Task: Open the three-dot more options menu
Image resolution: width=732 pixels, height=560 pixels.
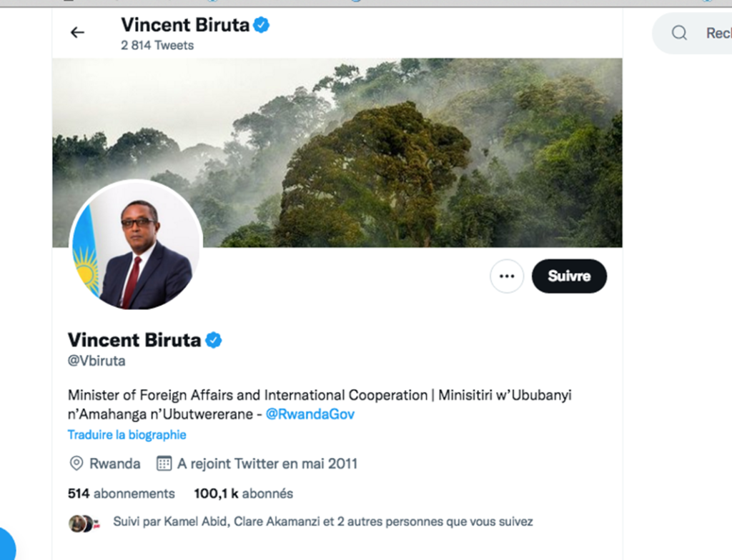Action: pyautogui.click(x=507, y=276)
